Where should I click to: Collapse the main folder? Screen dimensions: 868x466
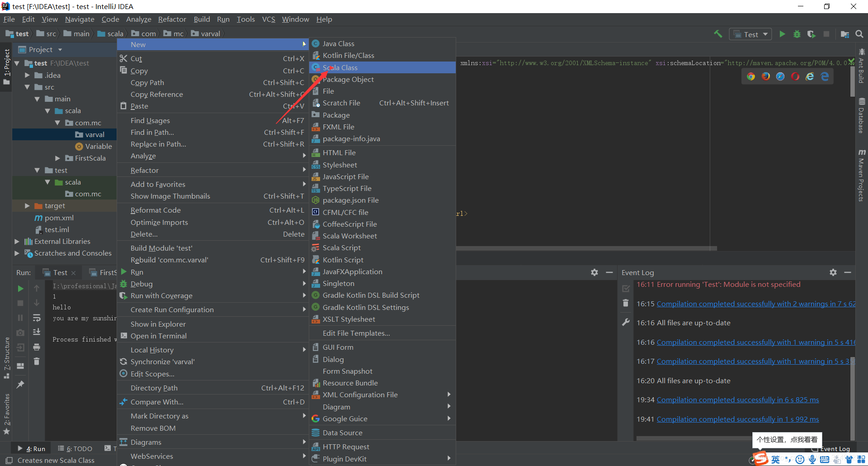(37, 99)
